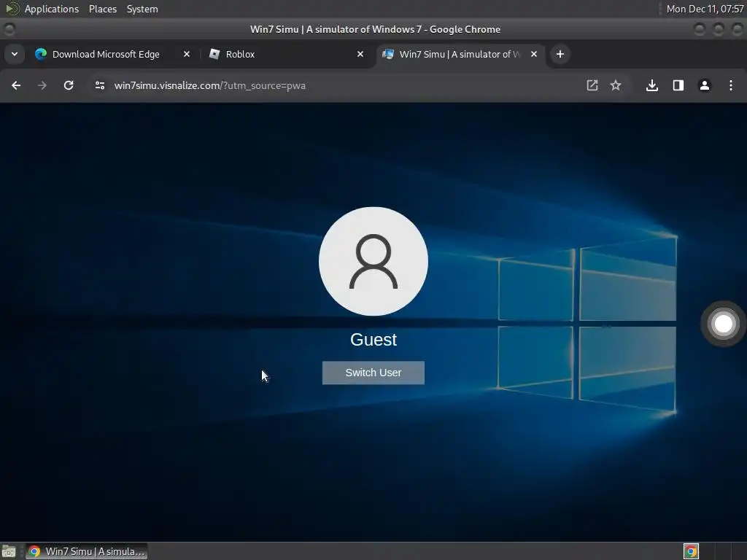
Task: Open the Places menu
Action: (102, 9)
